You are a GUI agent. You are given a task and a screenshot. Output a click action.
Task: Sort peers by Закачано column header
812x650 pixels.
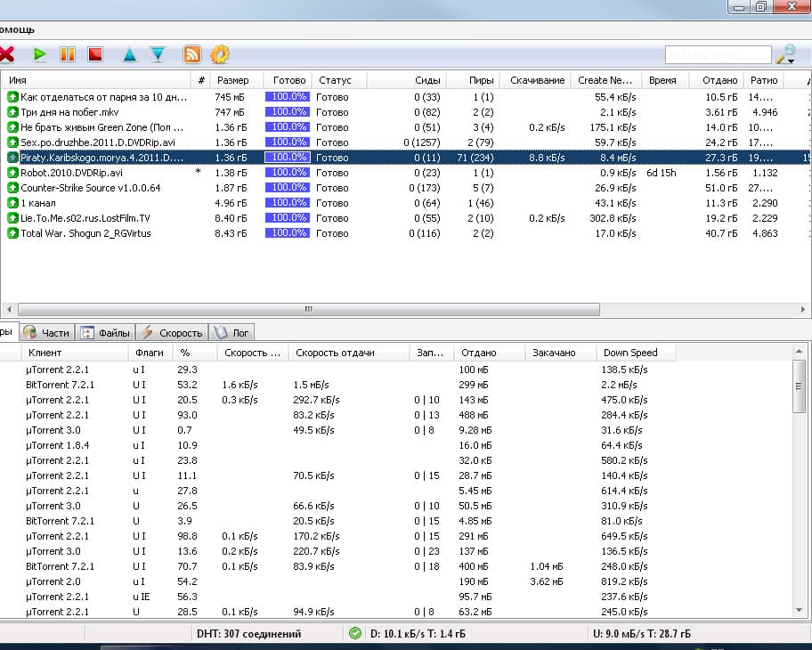coord(560,353)
